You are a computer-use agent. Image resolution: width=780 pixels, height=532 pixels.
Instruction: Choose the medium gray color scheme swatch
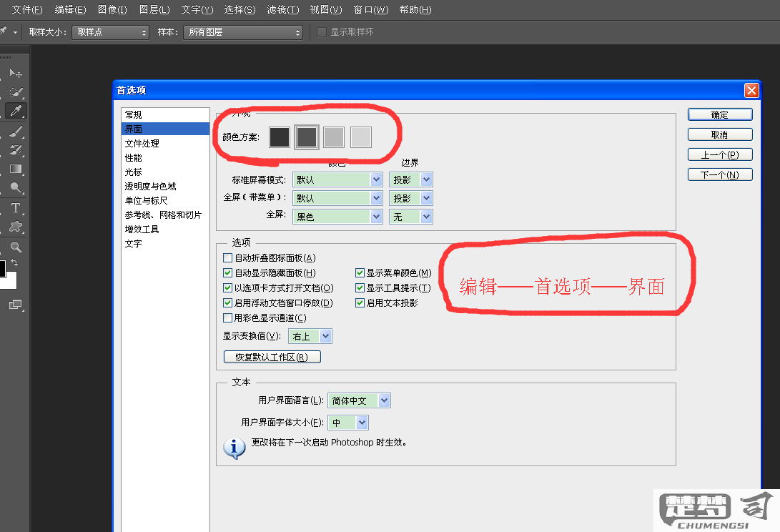(x=334, y=137)
